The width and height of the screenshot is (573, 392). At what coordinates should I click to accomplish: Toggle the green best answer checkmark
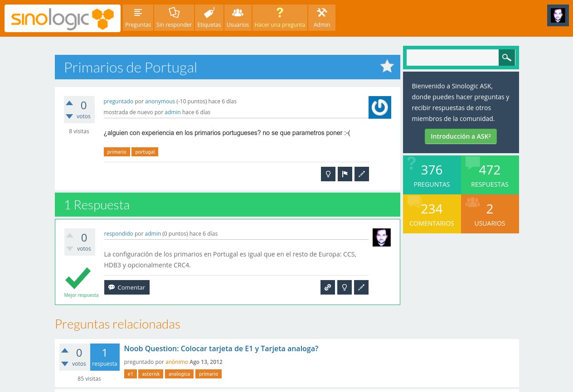78,278
